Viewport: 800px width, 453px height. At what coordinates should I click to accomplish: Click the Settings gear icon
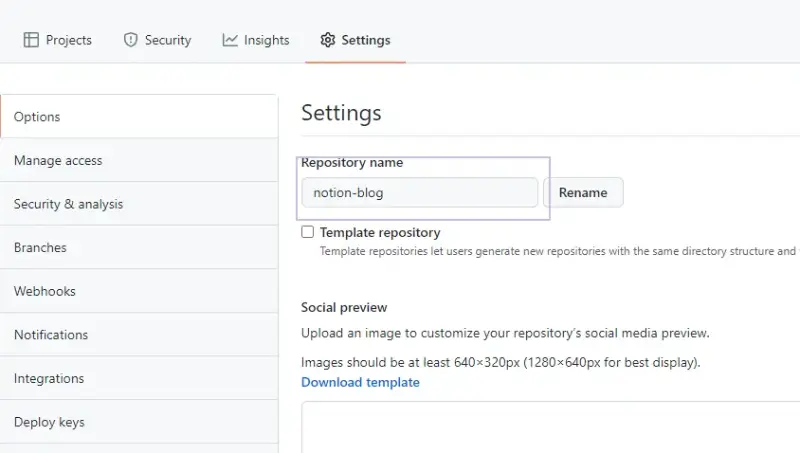(327, 40)
